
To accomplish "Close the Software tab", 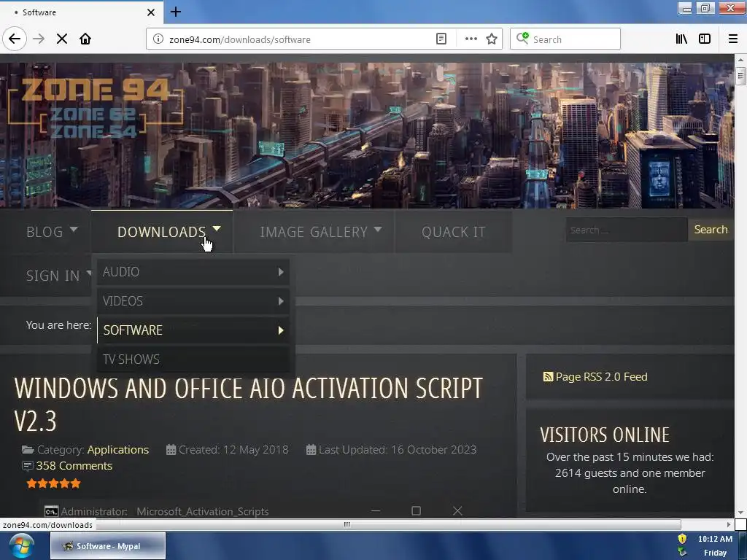I will point(151,12).
